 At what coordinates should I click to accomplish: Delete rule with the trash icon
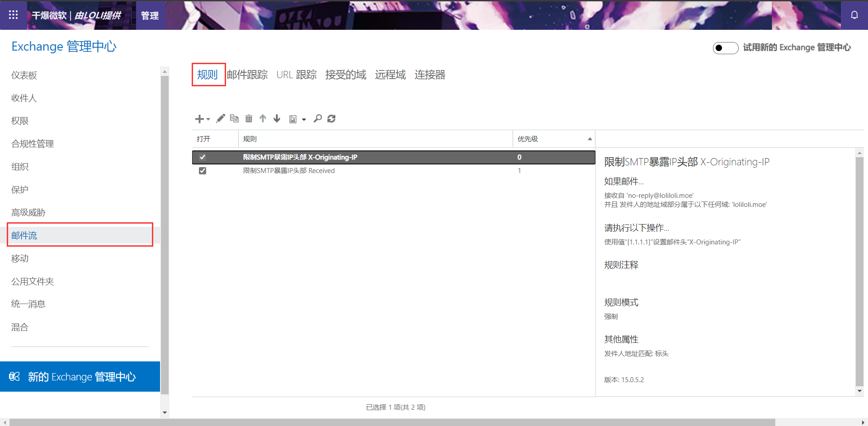click(249, 118)
